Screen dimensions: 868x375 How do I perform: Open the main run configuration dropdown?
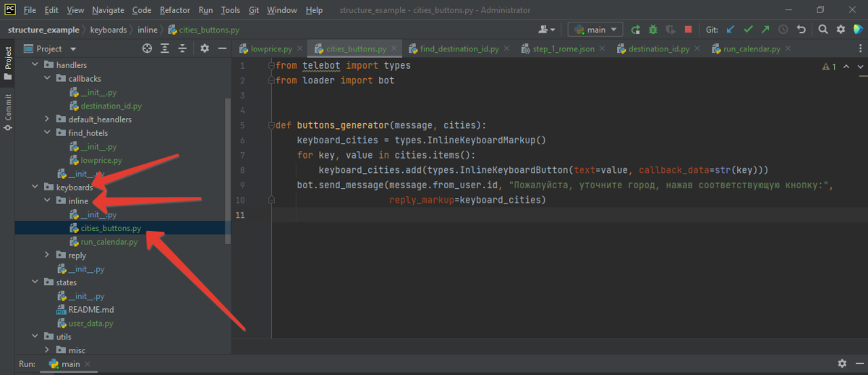click(595, 30)
